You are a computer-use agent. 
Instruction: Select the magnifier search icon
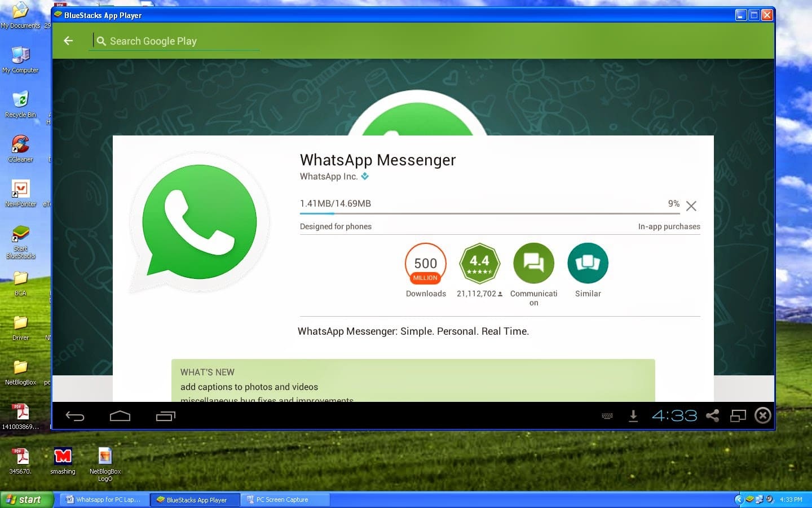[101, 41]
